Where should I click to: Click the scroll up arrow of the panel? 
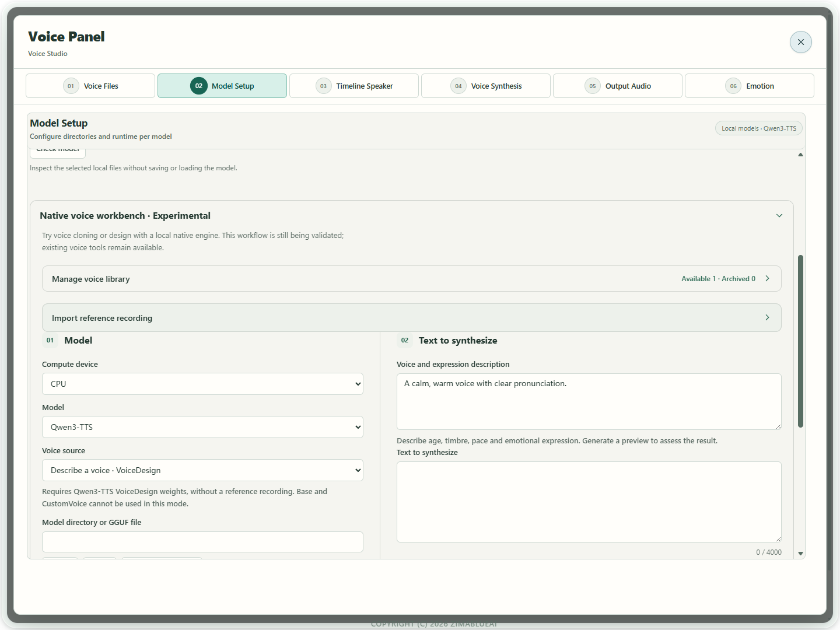point(800,155)
